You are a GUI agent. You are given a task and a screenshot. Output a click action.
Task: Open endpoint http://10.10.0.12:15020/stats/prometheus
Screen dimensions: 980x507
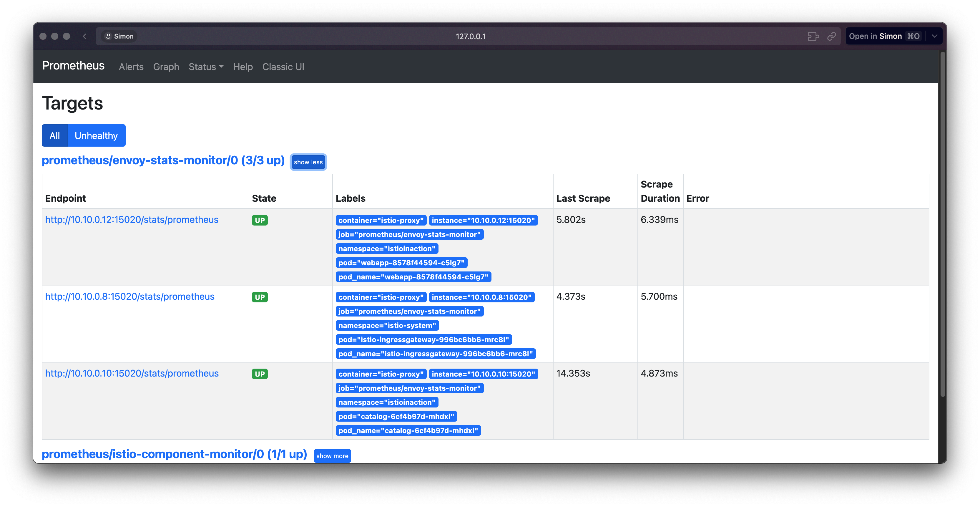coord(132,220)
